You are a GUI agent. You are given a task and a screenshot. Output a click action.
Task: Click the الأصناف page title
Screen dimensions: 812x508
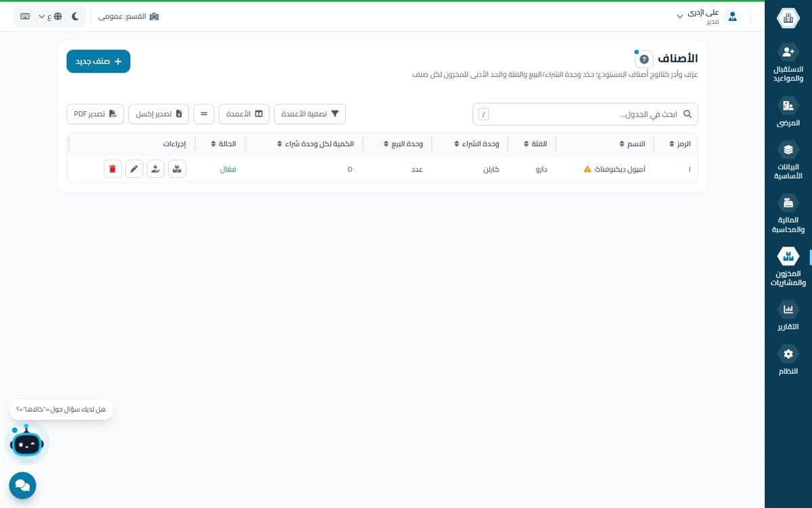coord(677,59)
